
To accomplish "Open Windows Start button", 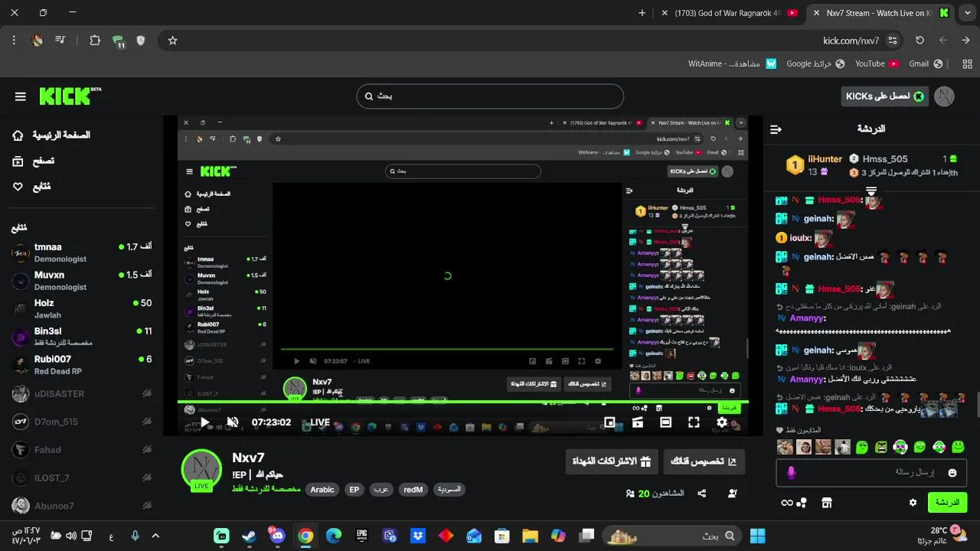I will click(x=758, y=536).
